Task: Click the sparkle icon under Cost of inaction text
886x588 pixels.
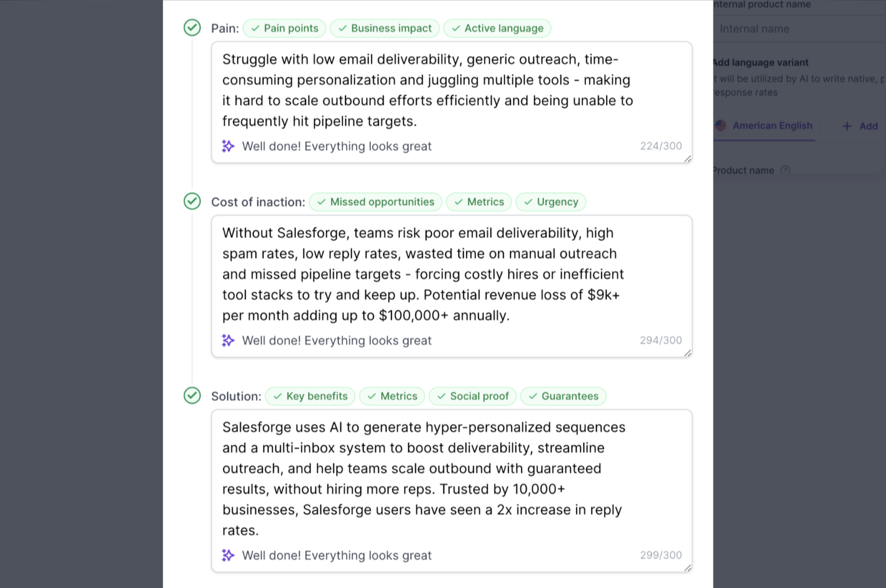Action: [x=228, y=340]
